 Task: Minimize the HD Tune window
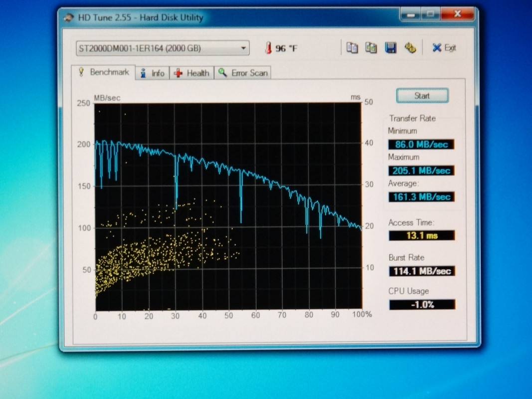click(411, 14)
